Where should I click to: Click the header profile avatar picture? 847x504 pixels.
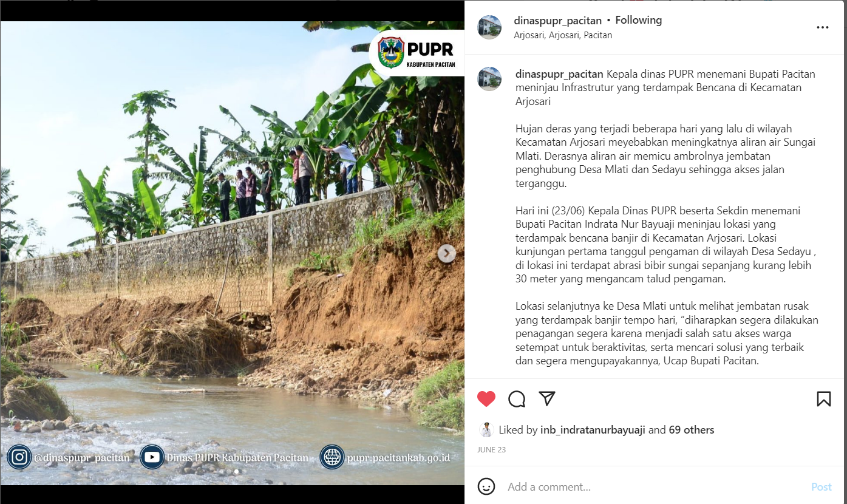(489, 27)
